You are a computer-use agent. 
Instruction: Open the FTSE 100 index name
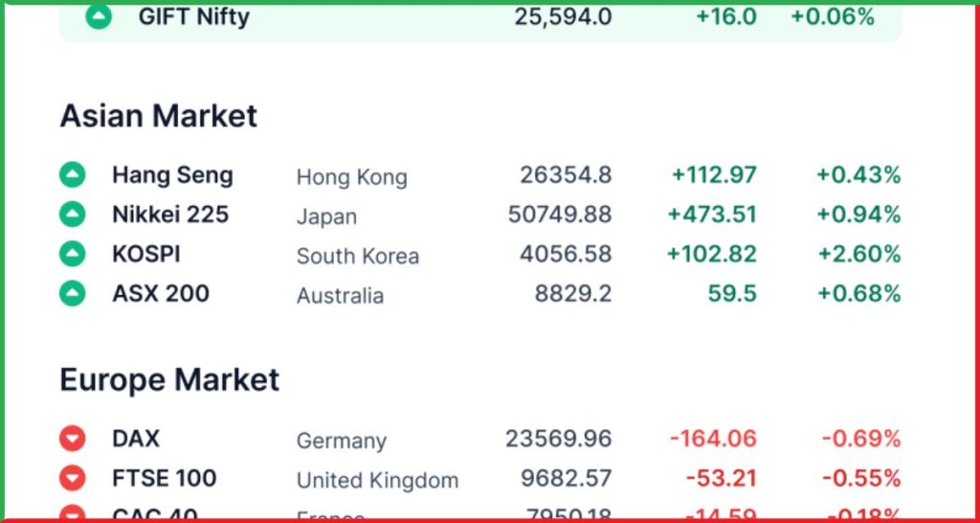[x=165, y=479]
